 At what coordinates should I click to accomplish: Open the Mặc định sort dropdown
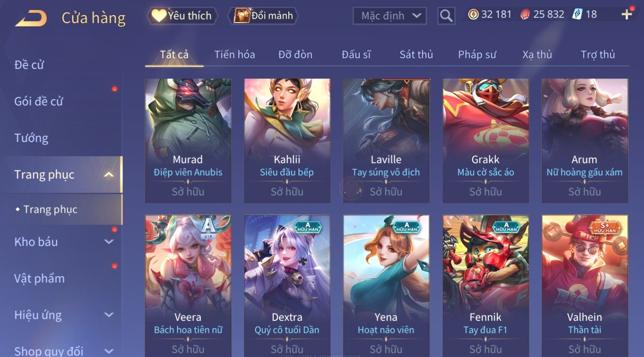pos(390,16)
